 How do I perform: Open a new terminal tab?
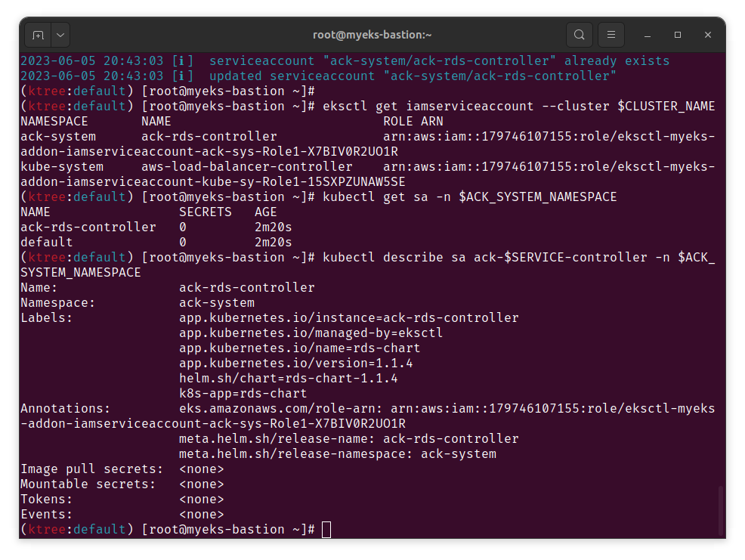click(38, 36)
